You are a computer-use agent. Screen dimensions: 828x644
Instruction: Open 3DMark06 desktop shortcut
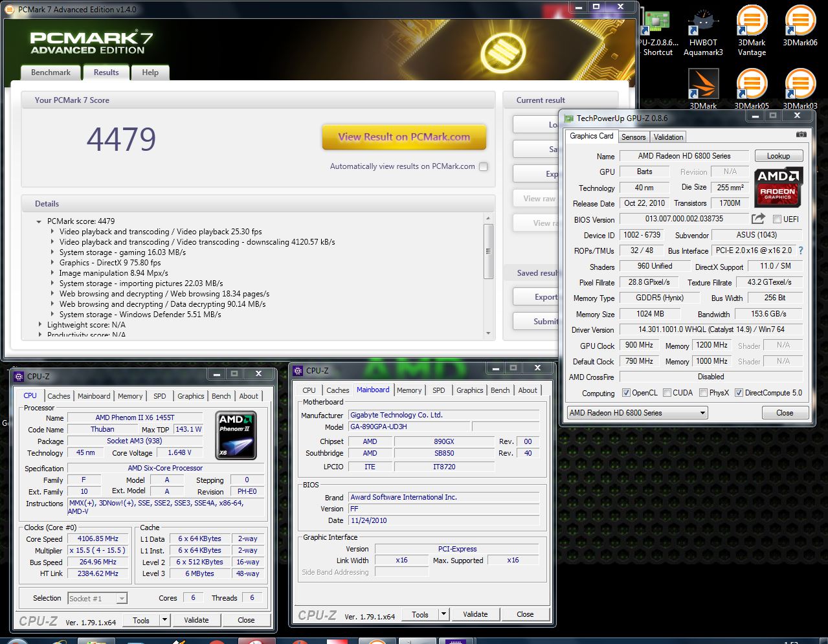coord(800,26)
